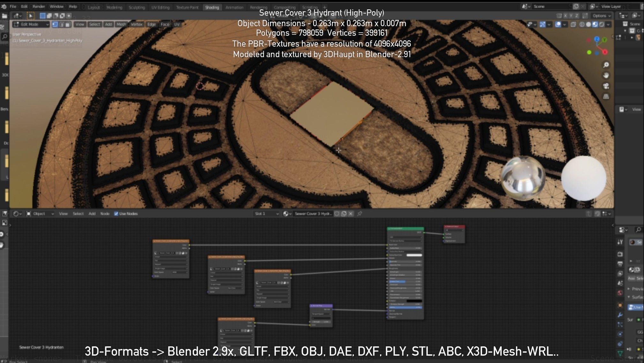Open the viewport View menu
The height and width of the screenshot is (363, 644).
(80, 24)
